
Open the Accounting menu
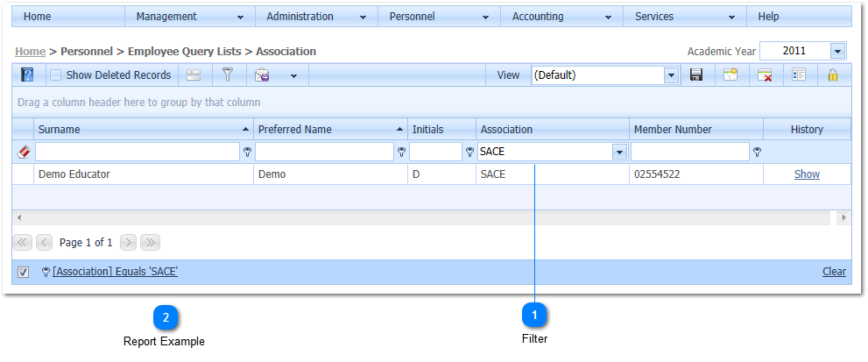(x=561, y=17)
